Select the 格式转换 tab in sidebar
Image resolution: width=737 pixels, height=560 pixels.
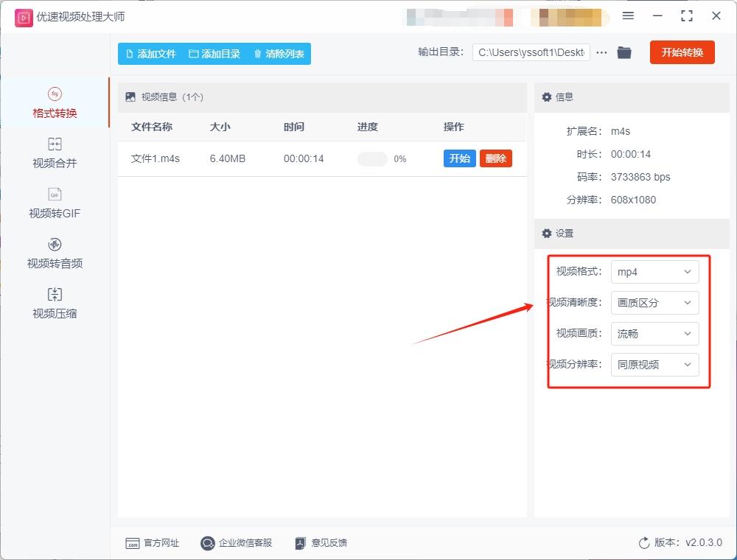click(54, 103)
